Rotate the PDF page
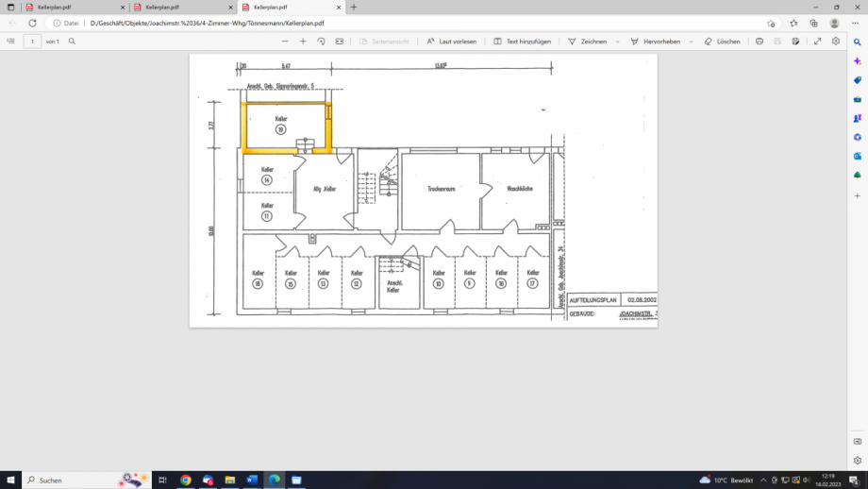The height and width of the screenshot is (489, 868). click(321, 42)
